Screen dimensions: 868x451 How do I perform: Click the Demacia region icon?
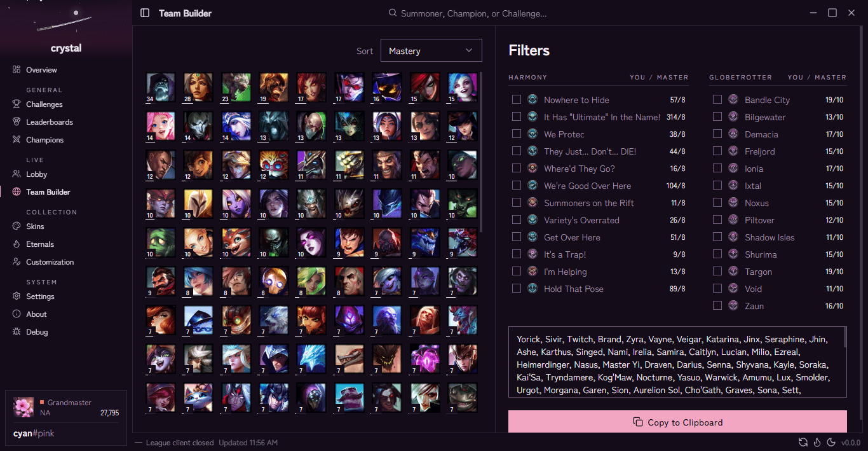(733, 134)
